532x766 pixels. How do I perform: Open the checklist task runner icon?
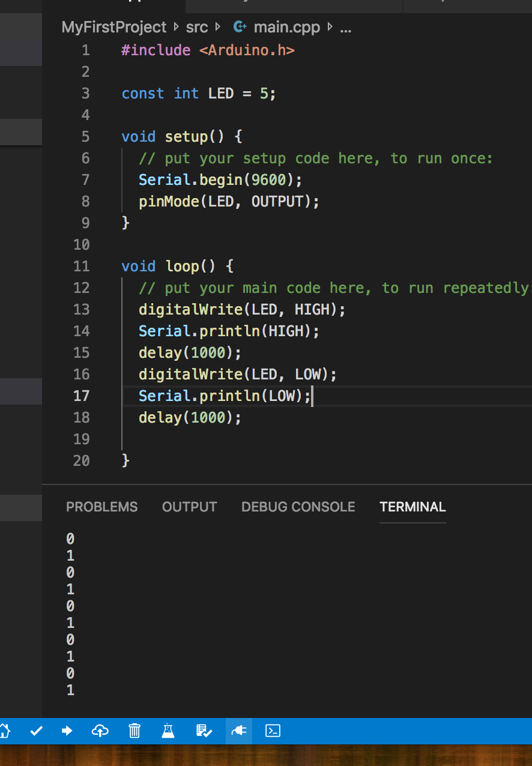point(204,731)
